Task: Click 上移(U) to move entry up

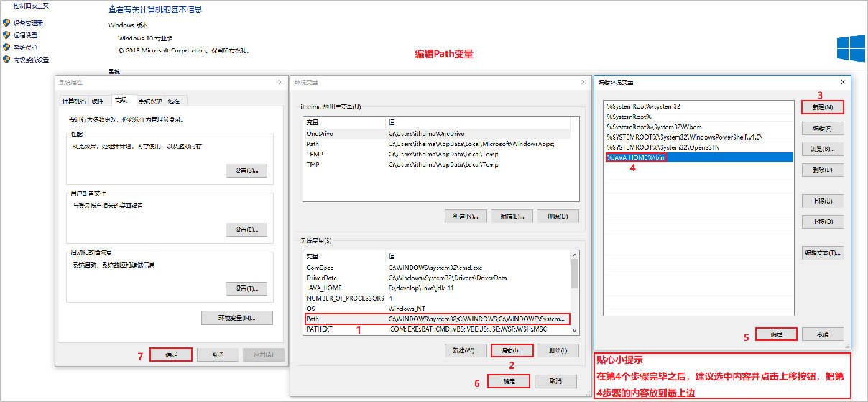Action: coord(822,201)
